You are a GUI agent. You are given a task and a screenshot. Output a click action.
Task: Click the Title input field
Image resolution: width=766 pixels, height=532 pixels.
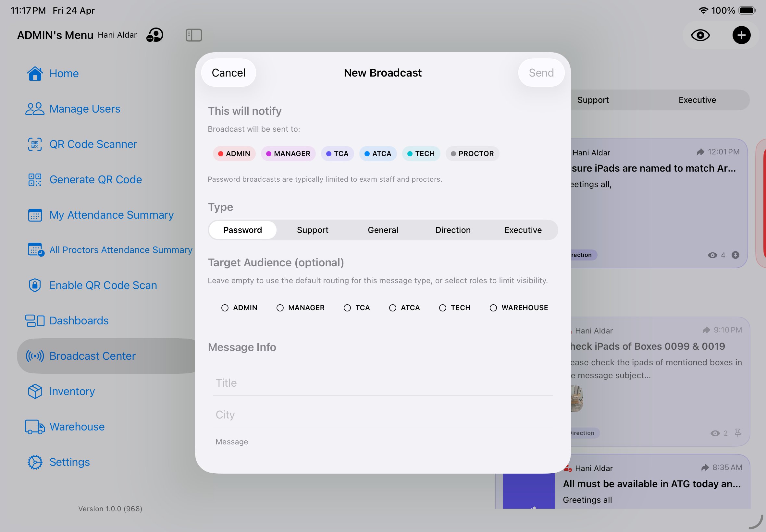point(382,383)
